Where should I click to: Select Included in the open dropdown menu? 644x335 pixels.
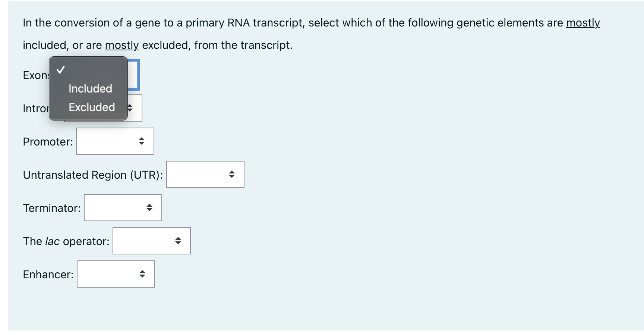pyautogui.click(x=90, y=88)
